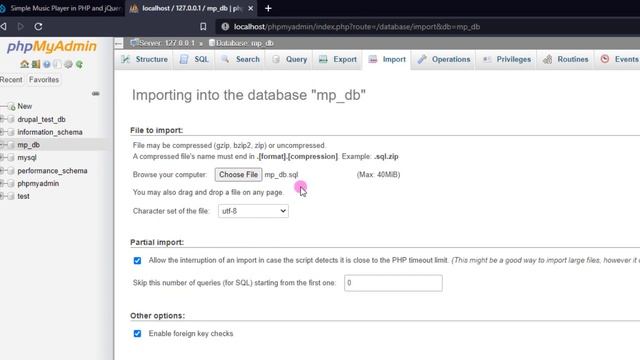The height and width of the screenshot is (360, 640).
Task: Click the browser forward arrow
Action: click(x=20, y=27)
